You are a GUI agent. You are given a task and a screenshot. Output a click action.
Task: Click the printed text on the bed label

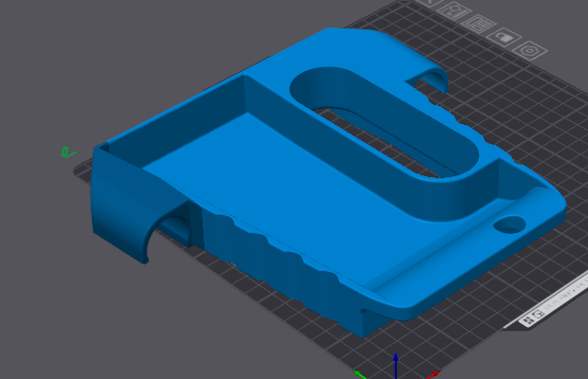click(x=564, y=298)
